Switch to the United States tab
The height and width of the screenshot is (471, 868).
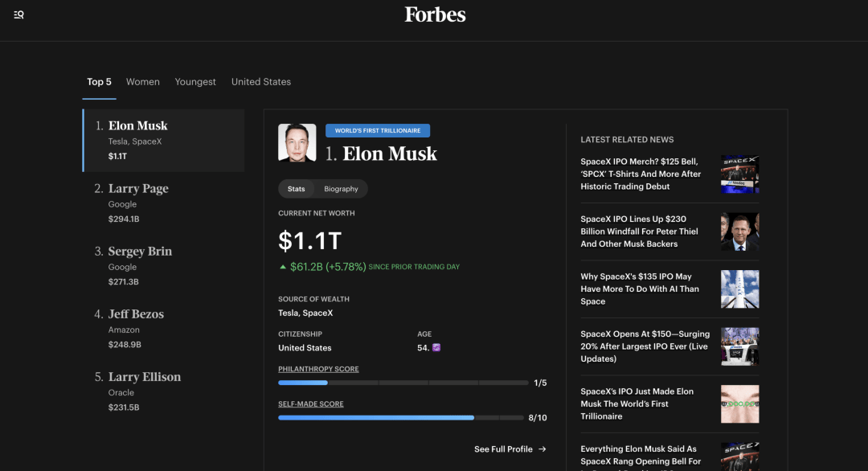click(x=260, y=82)
